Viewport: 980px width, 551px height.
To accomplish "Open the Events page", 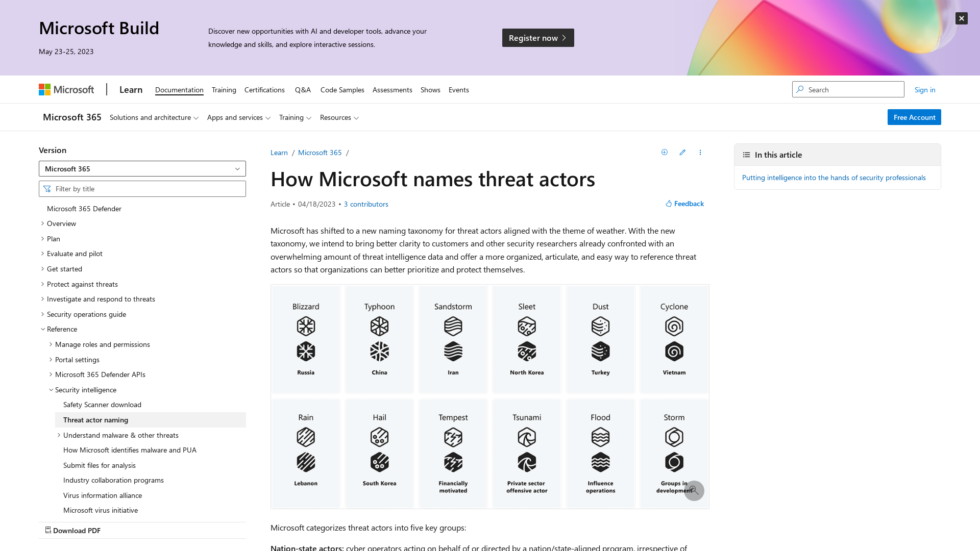I will [459, 90].
